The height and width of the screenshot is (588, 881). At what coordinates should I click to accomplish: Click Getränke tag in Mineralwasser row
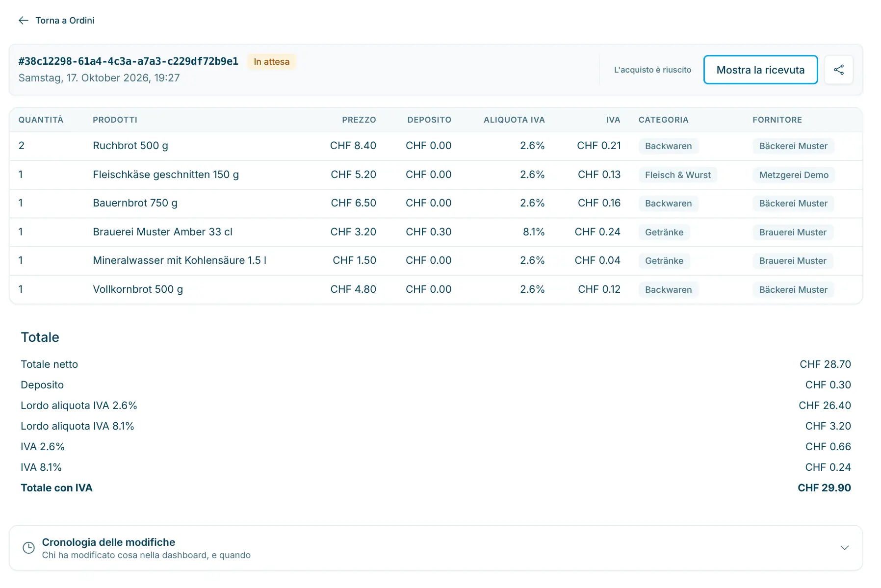tap(664, 261)
